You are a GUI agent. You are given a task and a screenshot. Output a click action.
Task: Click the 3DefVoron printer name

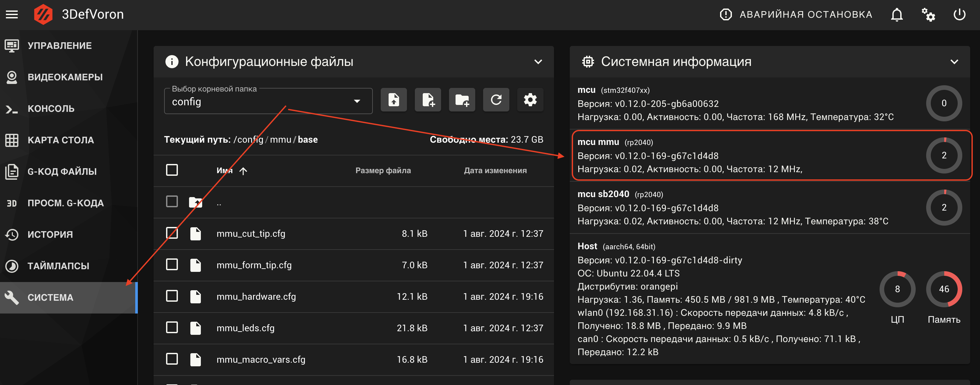click(x=93, y=14)
